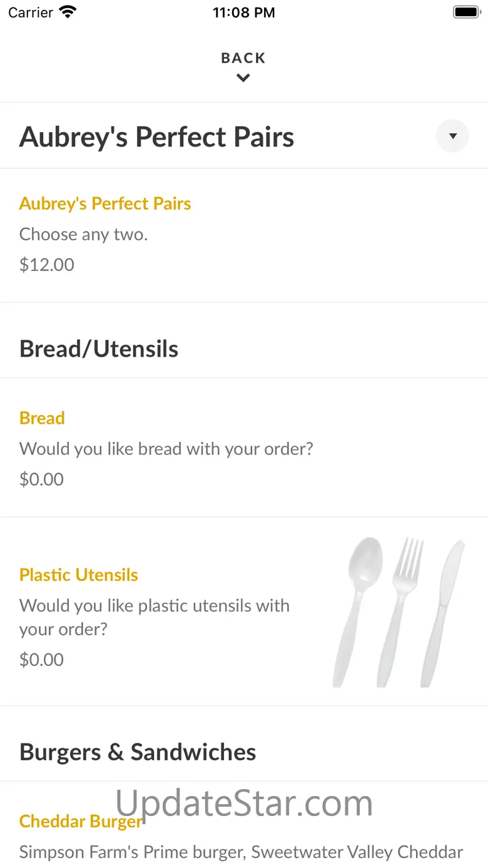Click the plastic utensils description text
This screenshot has width=488, height=868.
tap(154, 617)
